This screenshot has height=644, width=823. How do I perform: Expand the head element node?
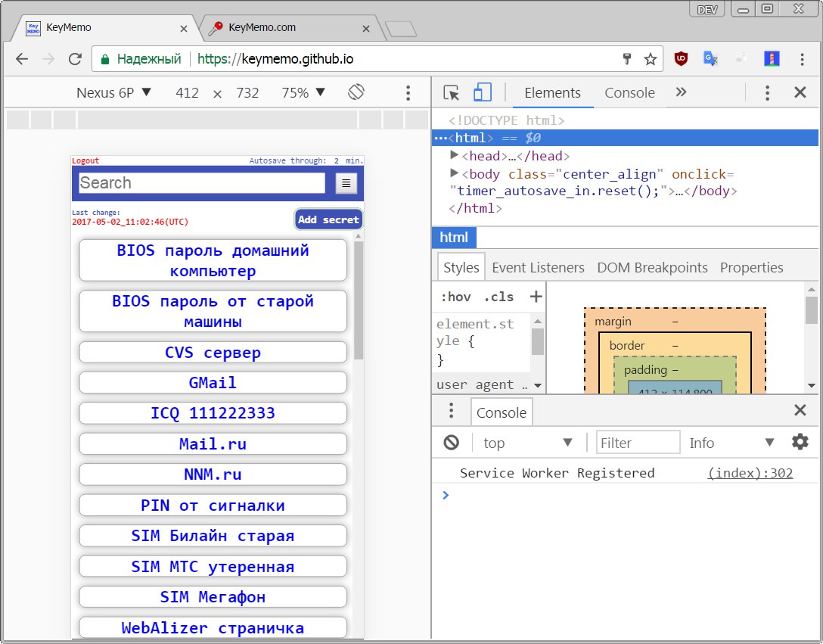[x=455, y=155]
